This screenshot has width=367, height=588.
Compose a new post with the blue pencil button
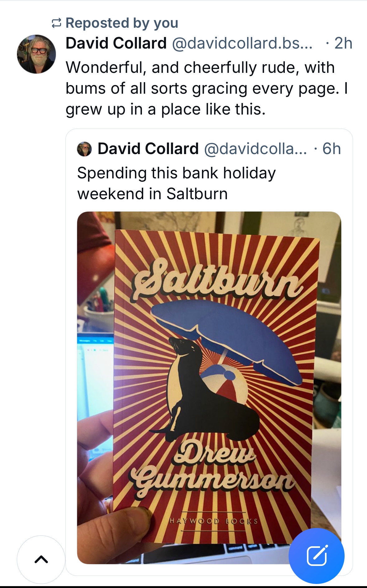[x=317, y=556]
